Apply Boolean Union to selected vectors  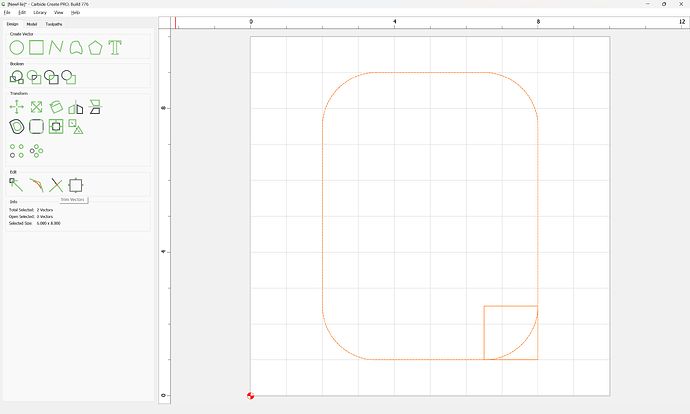click(17, 77)
